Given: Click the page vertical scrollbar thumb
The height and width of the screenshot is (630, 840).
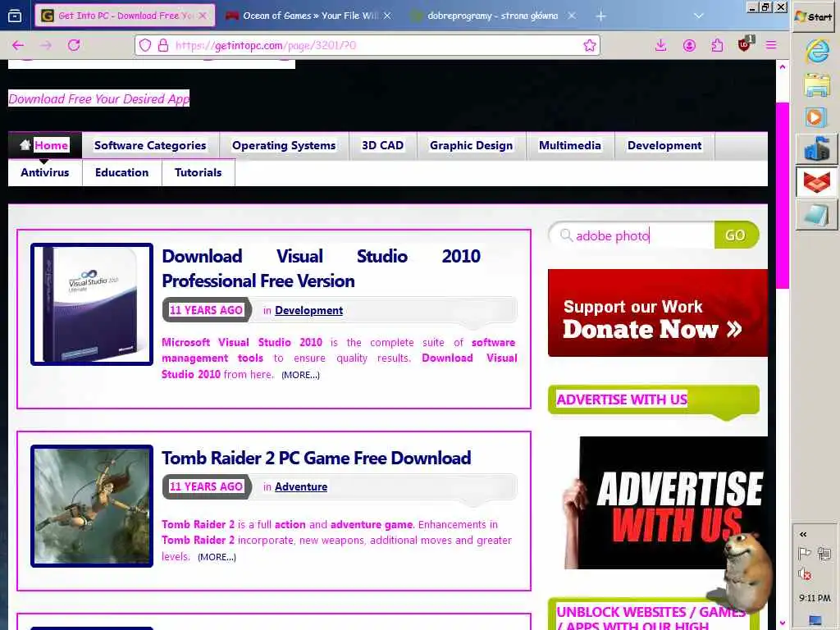Looking at the screenshot, I should tap(782, 195).
